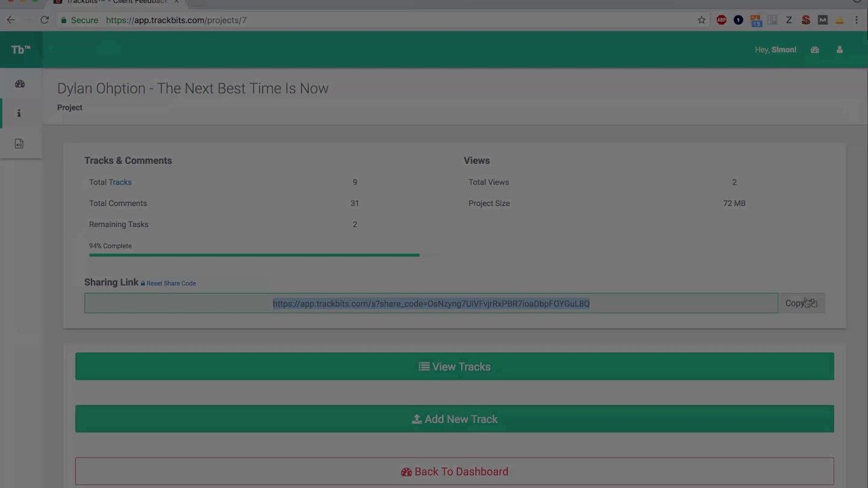Open dashboard icon in left sidebar

tap(20, 84)
